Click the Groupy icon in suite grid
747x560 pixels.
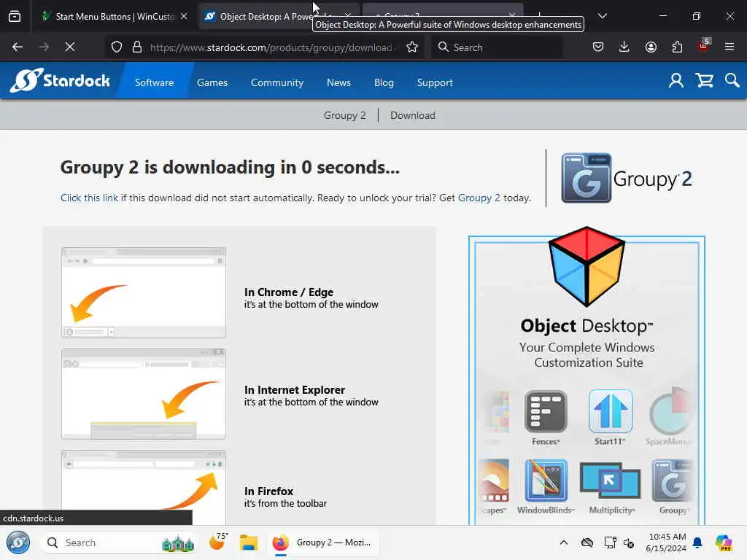point(672,481)
